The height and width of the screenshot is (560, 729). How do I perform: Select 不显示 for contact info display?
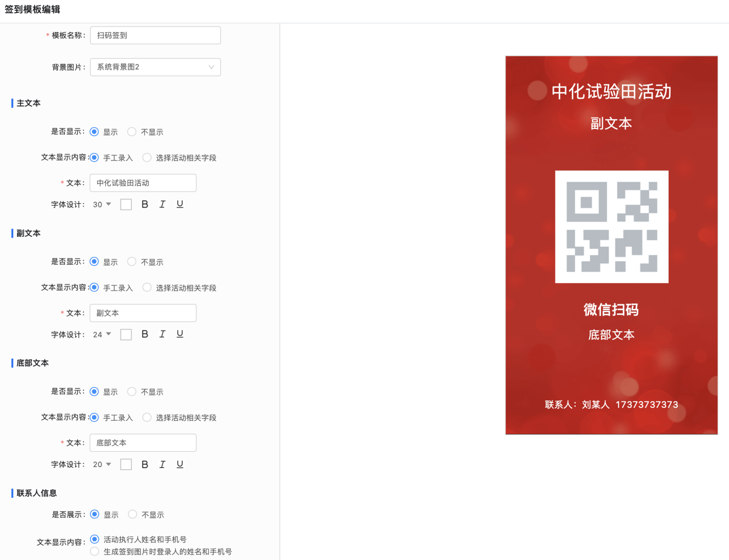(133, 514)
